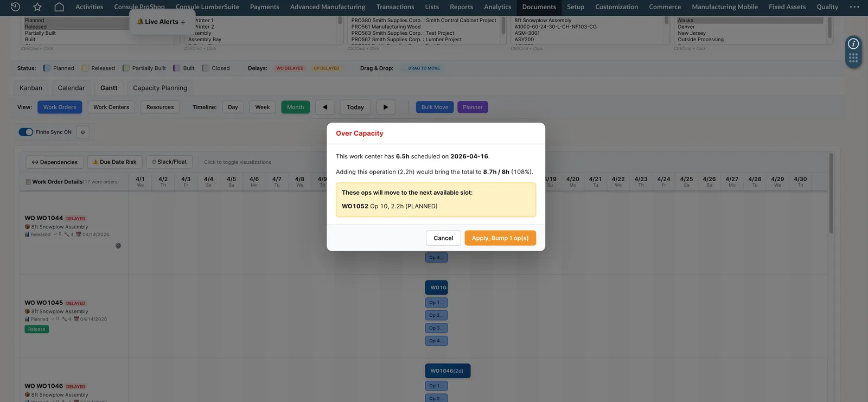Image resolution: width=868 pixels, height=402 pixels.
Task: Select ASM-3001 in the item list
Action: click(527, 33)
